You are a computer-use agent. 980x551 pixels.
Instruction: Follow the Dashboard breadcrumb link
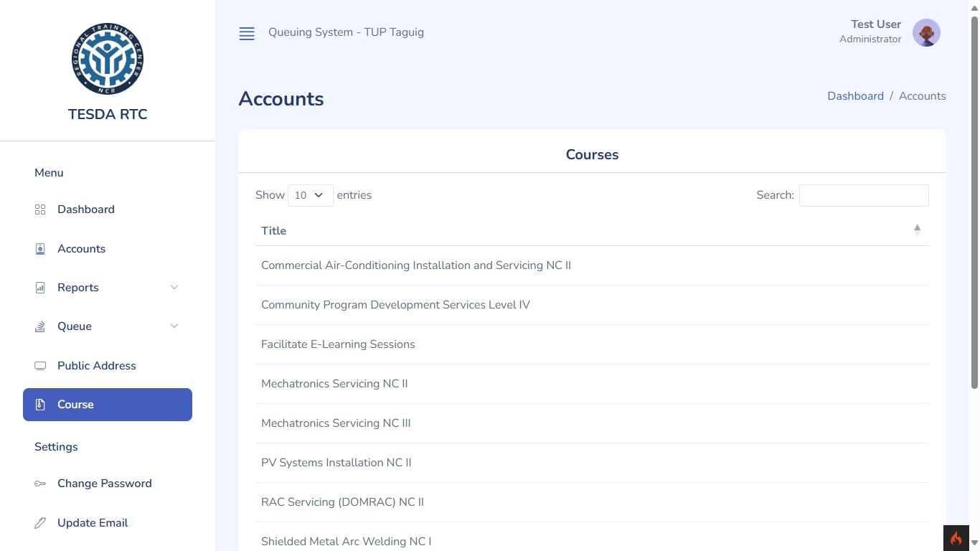pos(855,96)
